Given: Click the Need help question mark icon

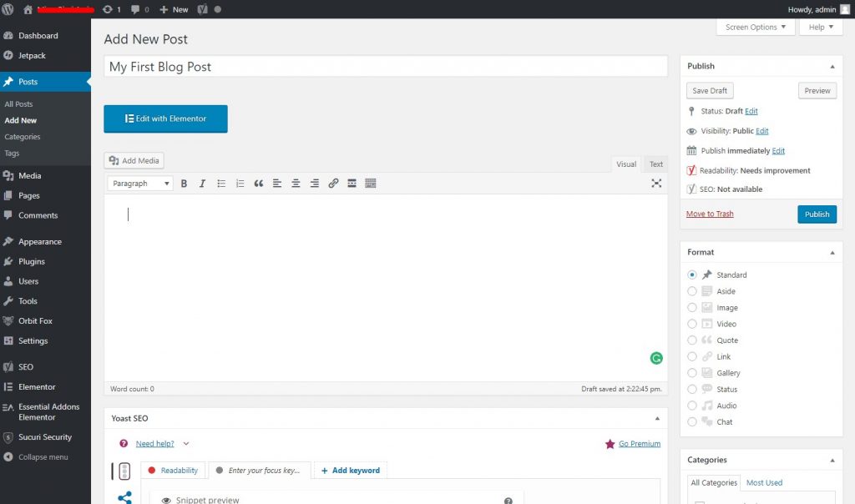Looking at the screenshot, I should point(124,444).
